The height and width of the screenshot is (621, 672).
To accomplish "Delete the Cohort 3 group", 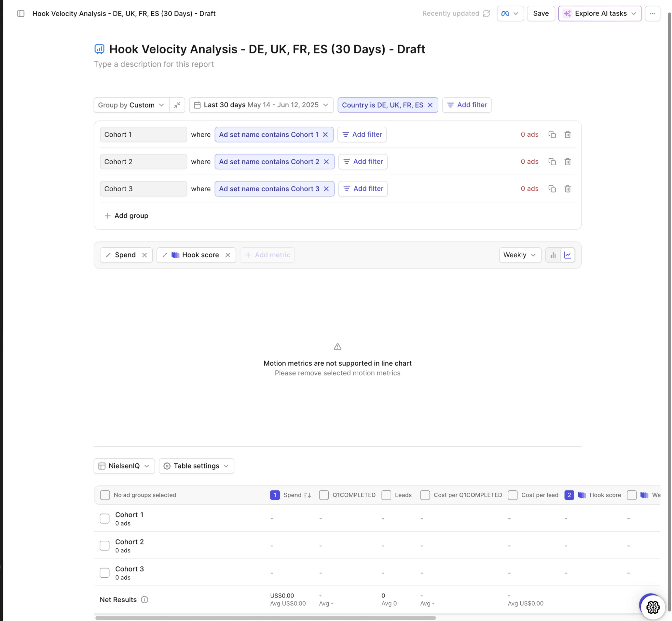I will click(x=567, y=189).
